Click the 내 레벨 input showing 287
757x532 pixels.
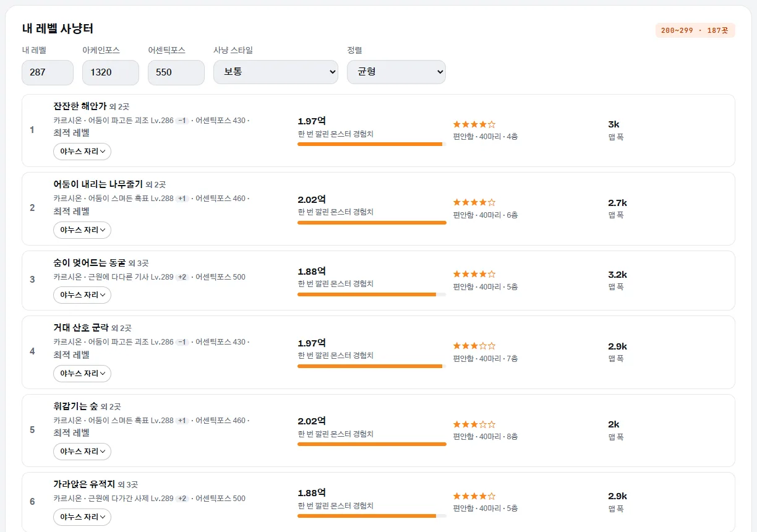click(47, 72)
